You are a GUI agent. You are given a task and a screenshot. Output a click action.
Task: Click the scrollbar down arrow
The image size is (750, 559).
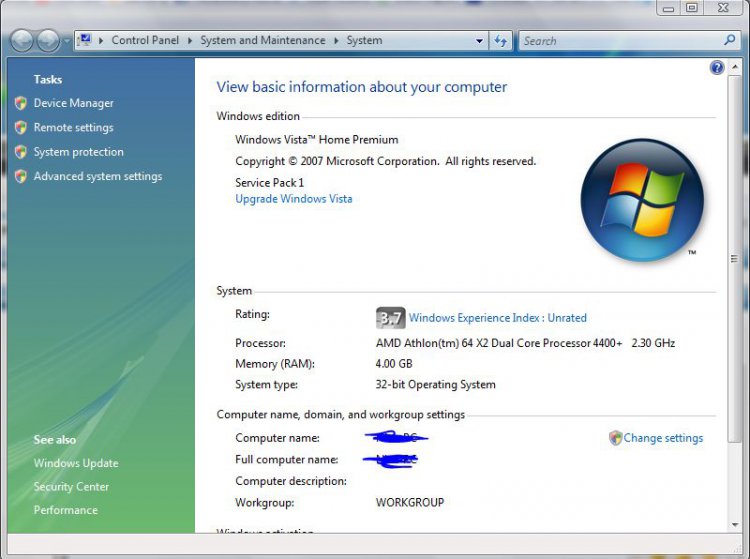point(735,525)
